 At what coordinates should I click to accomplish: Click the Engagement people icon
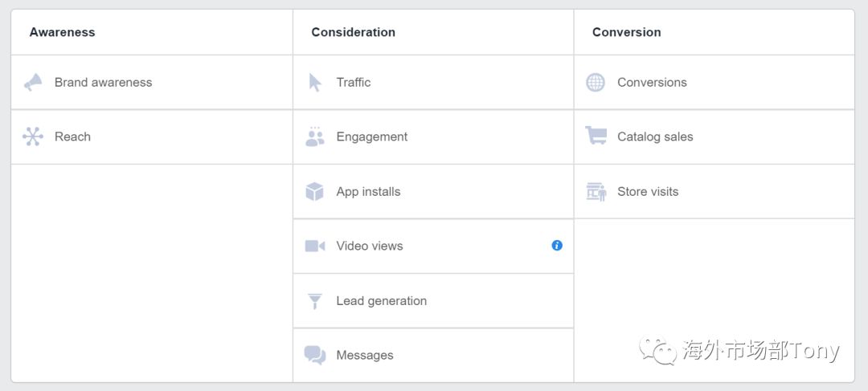pyautogui.click(x=315, y=136)
